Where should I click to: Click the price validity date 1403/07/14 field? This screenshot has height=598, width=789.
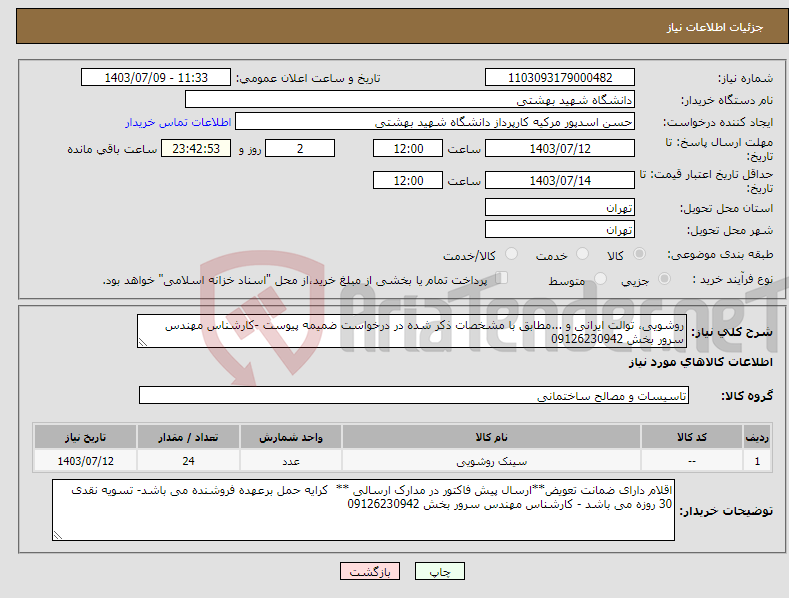pyautogui.click(x=560, y=180)
